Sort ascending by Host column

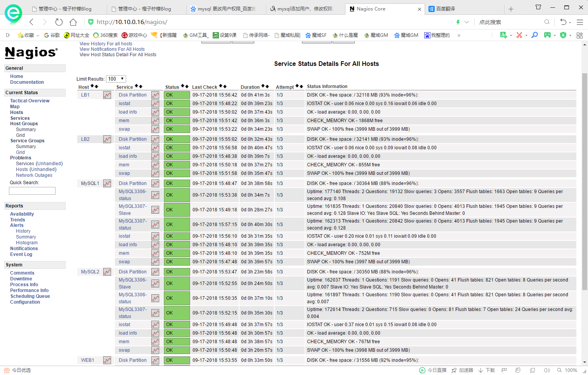coord(92,86)
